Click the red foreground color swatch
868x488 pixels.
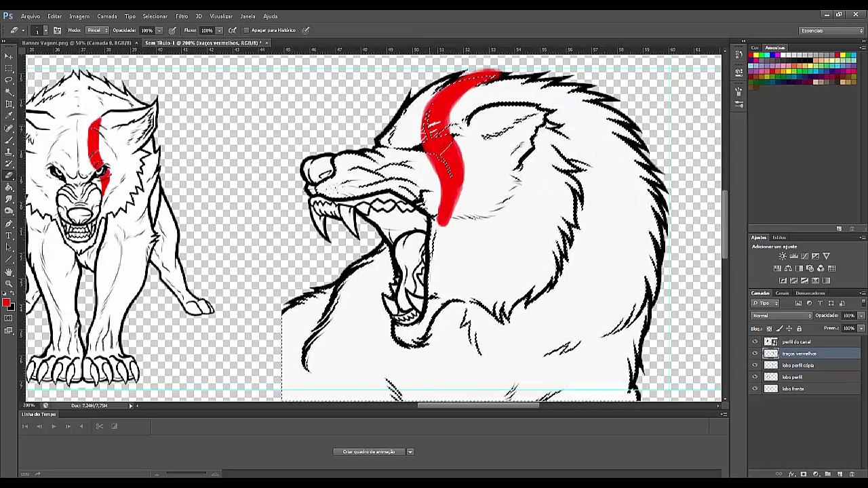click(x=6, y=303)
